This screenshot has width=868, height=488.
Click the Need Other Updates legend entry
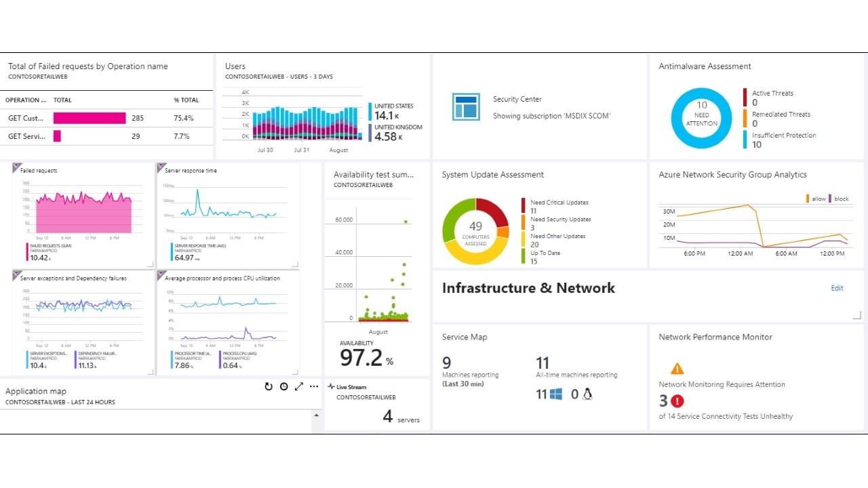click(554, 241)
